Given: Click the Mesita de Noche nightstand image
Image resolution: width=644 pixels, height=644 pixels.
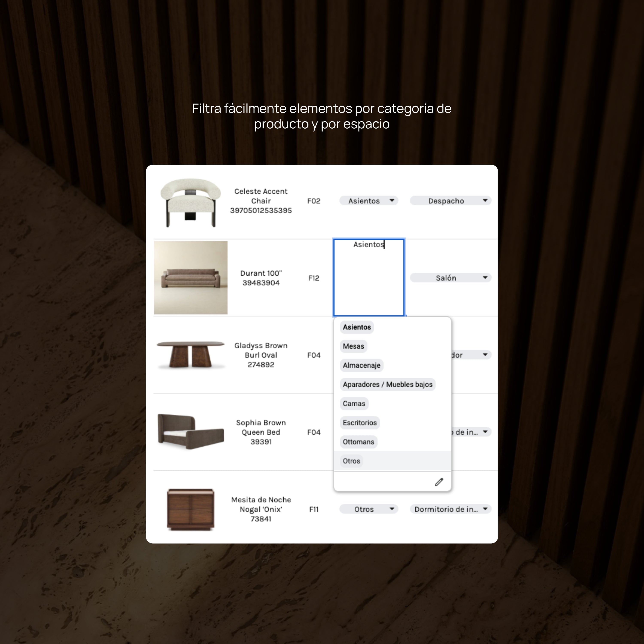Looking at the screenshot, I should (191, 509).
